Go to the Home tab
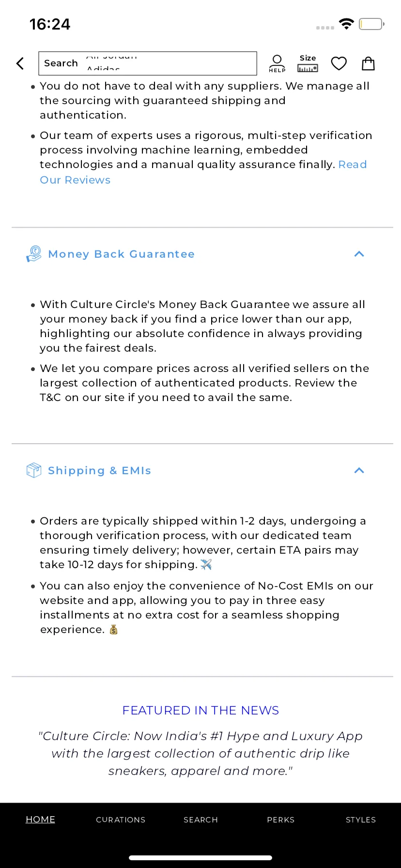Viewport: 401px width, 868px height. [x=40, y=820]
